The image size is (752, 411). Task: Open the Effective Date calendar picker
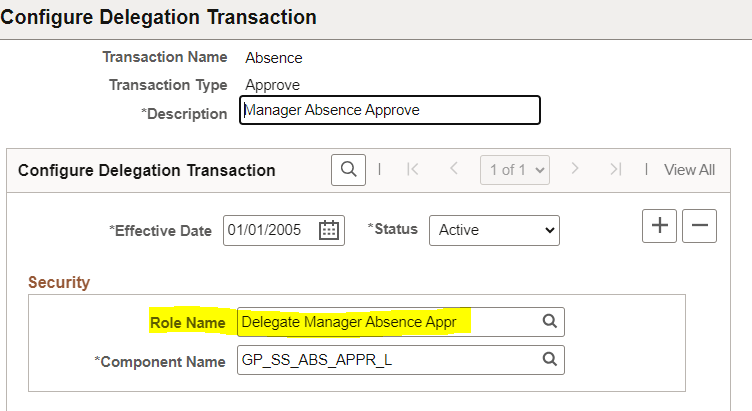(328, 230)
